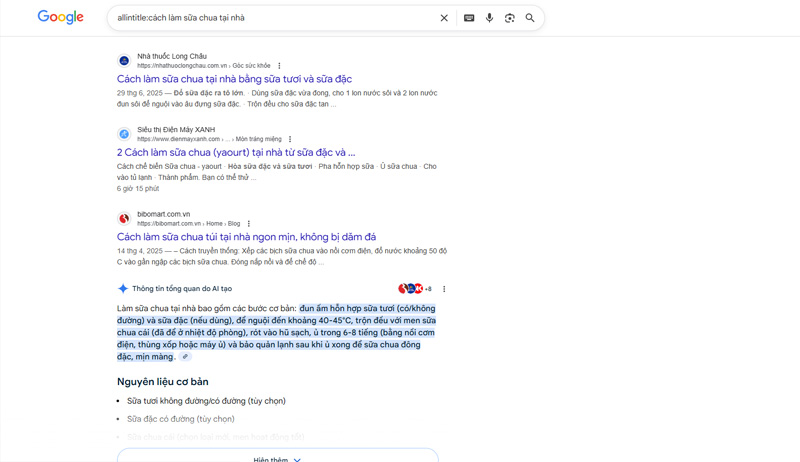The width and height of the screenshot is (800, 462).
Task: Open '2 Cách làm sữa chua (yaourt)' result
Action: point(235,152)
